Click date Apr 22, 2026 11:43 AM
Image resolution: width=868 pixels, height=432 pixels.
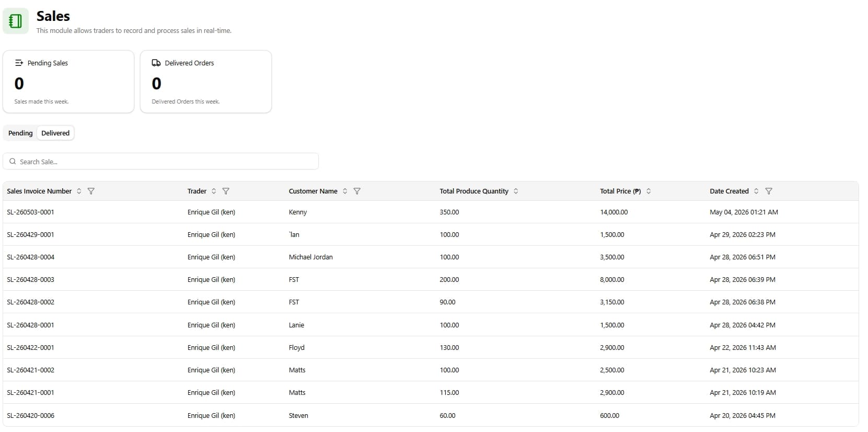[743, 347]
